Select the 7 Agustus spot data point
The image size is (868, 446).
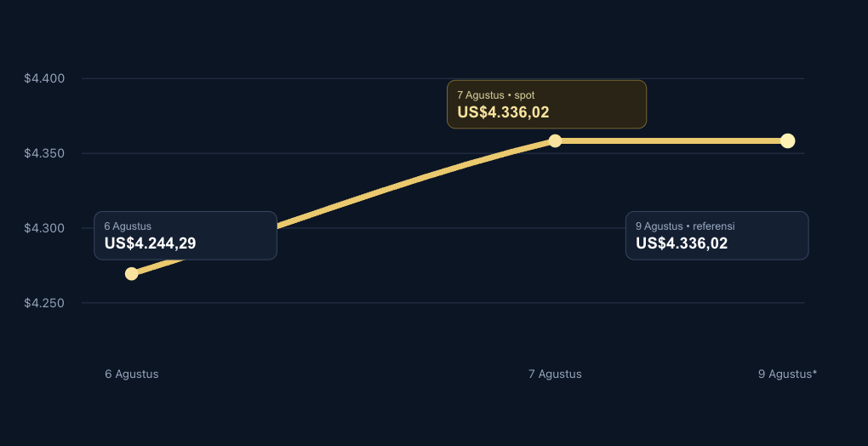555,140
